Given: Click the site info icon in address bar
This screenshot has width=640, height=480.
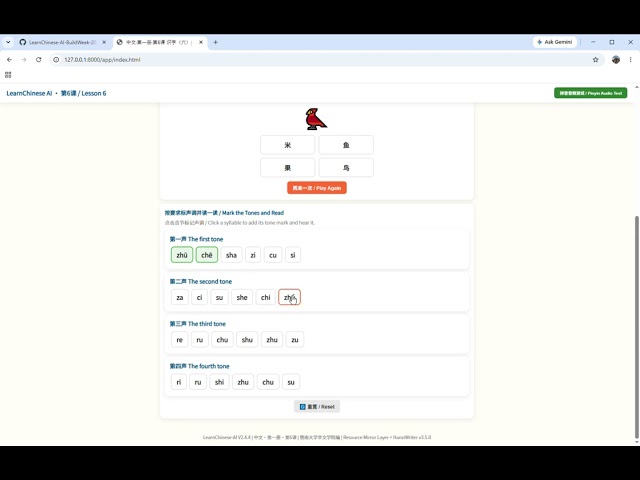Looking at the screenshot, I should 56,60.
